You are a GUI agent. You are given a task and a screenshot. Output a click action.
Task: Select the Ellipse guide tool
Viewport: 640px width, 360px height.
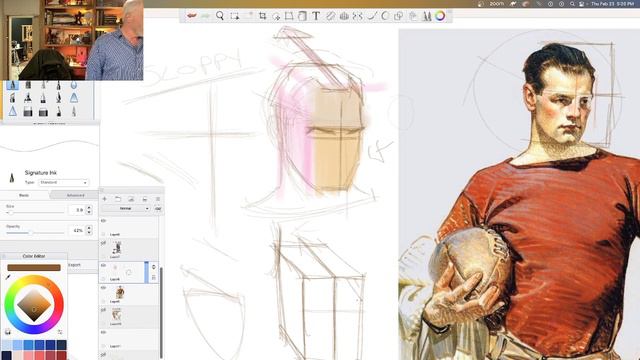tap(385, 16)
